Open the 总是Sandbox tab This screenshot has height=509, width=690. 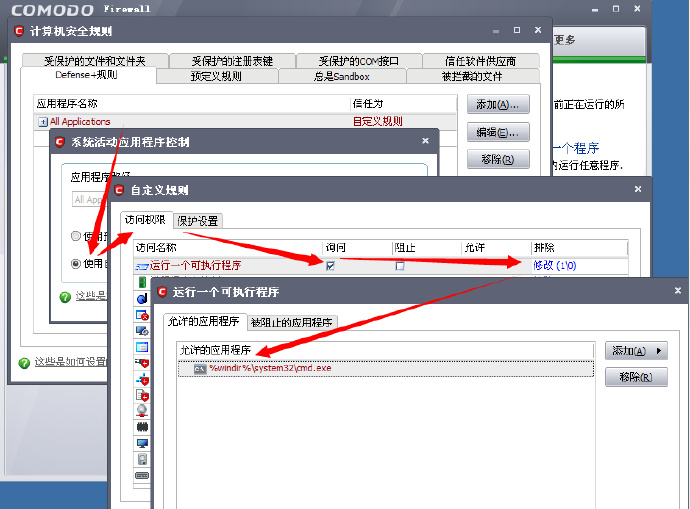point(342,76)
